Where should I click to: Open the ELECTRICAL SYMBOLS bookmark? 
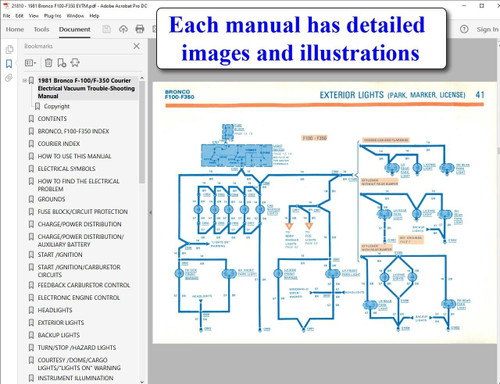click(x=66, y=169)
